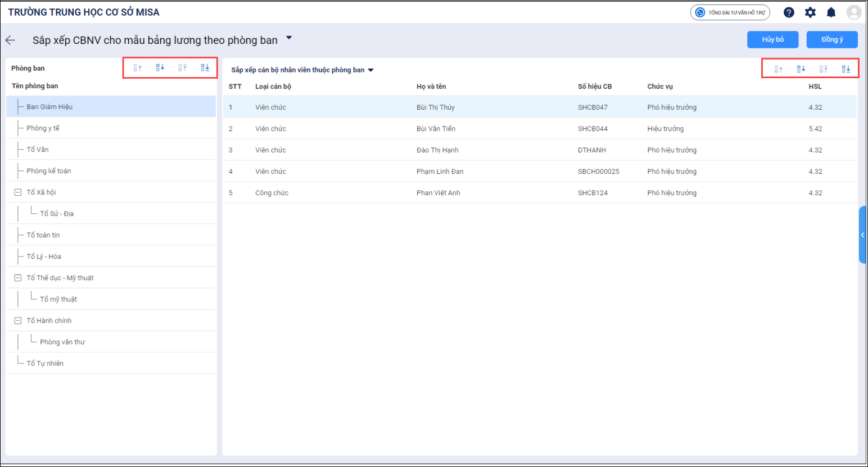Select Phòng kế toán department
This screenshot has width=868, height=467.
tap(111, 171)
